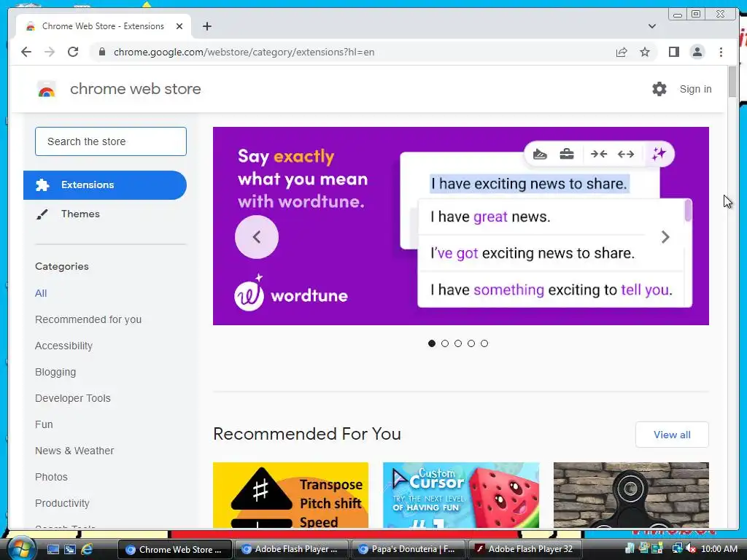Click Show desktop in quick launch

coord(53,550)
